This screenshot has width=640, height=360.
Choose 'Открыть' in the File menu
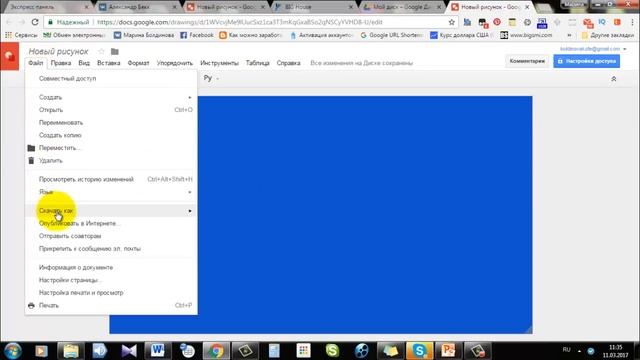click(x=111, y=110)
